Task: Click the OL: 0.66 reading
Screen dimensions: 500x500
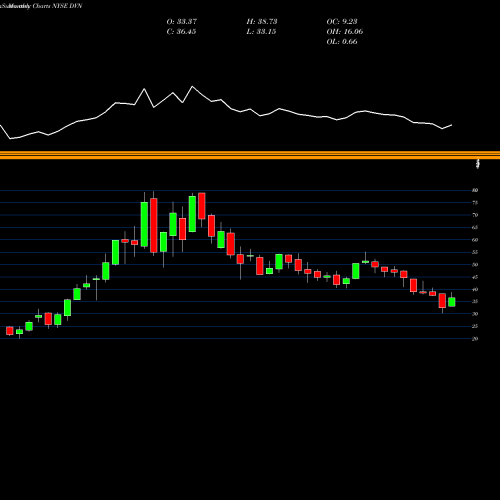Action: [x=342, y=42]
